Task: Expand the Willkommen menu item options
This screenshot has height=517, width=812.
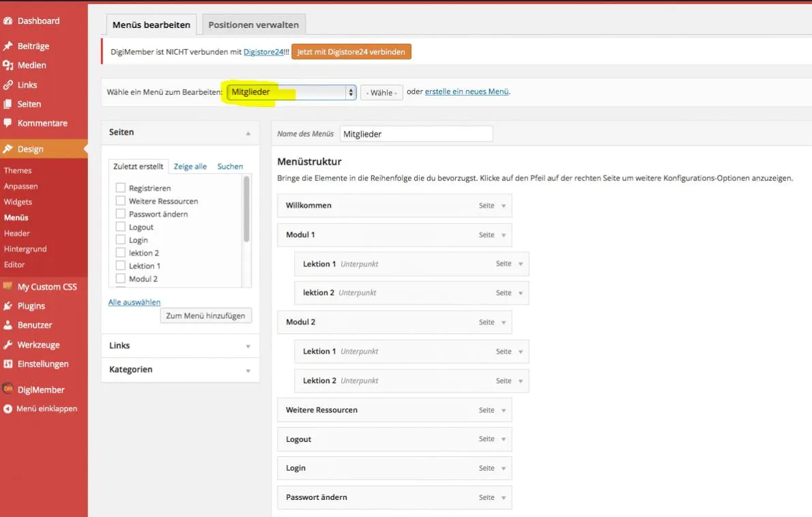Action: [504, 206]
